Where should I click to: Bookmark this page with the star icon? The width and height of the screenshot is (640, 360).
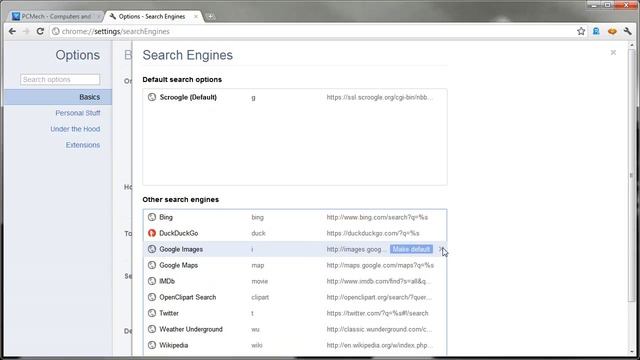[x=581, y=31]
